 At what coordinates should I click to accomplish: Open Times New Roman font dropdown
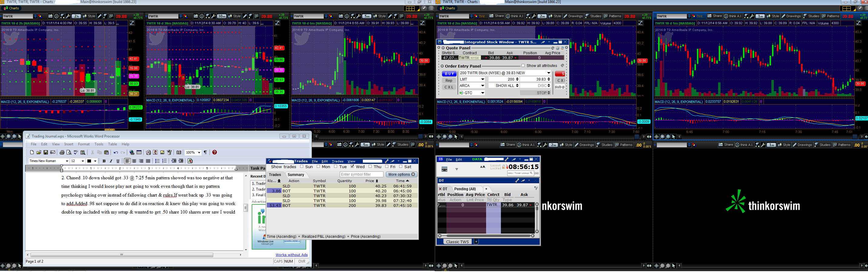(x=67, y=161)
